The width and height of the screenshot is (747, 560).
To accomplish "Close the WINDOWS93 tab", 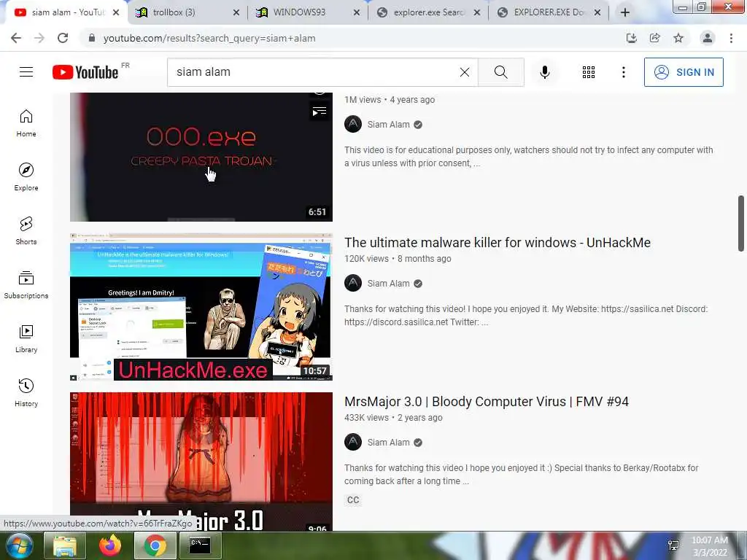I will click(356, 12).
